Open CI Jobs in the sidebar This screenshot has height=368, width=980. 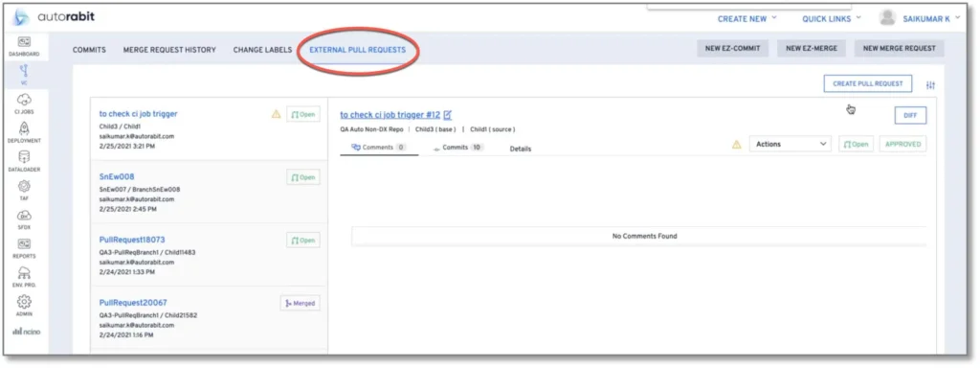24,103
